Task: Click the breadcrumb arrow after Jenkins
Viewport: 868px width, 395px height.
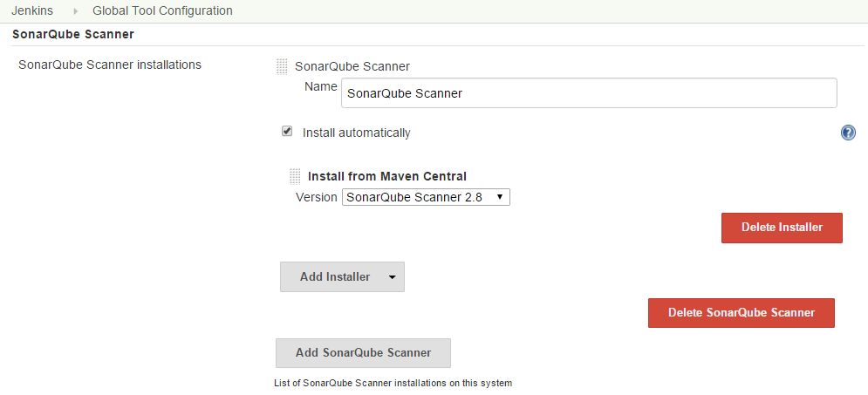Action: (x=76, y=11)
